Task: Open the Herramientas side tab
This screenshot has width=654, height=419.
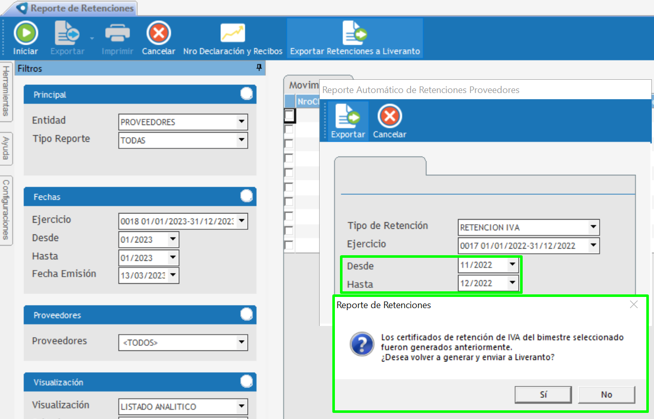Action: [x=5, y=90]
